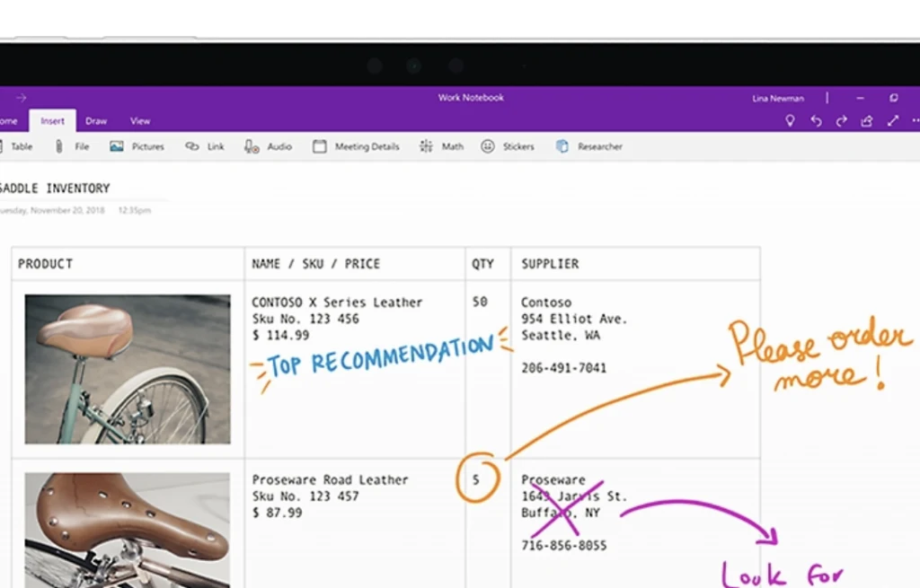Screen dimensions: 920x588
Task: Open the View tab
Action: [140, 121]
